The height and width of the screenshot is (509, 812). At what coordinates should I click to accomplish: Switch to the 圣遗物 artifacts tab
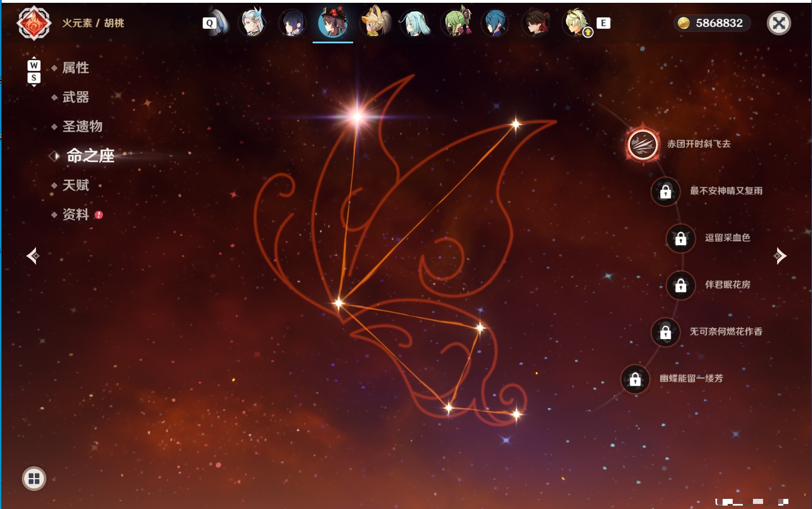[82, 127]
